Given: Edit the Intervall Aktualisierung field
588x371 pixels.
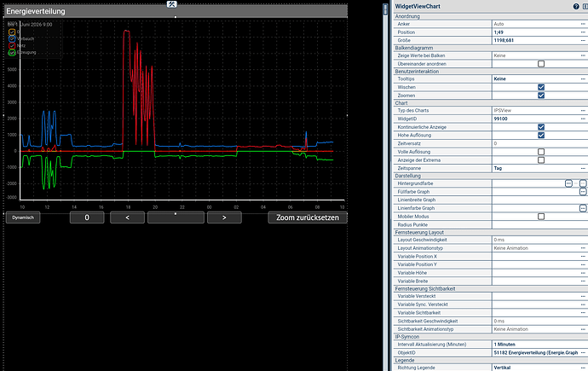Looking at the screenshot, I should point(539,345).
